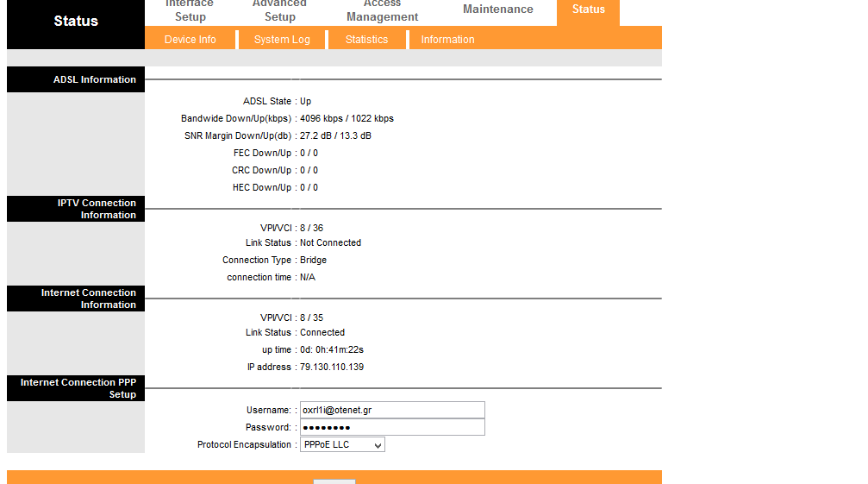This screenshot has height=484, width=868.
Task: Switch to the Access Management tab
Action: point(382,11)
